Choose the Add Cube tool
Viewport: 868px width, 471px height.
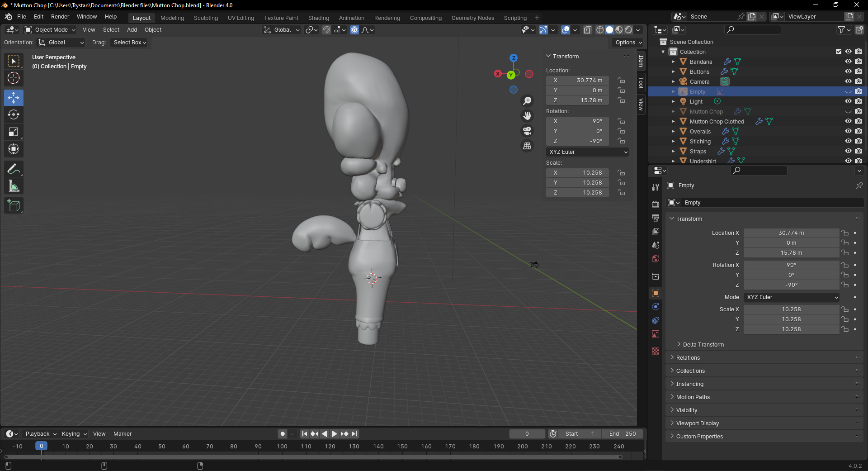(x=14, y=206)
